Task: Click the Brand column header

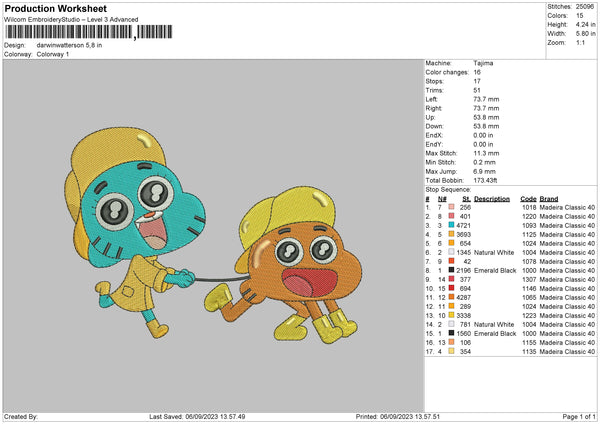Action: click(550, 198)
